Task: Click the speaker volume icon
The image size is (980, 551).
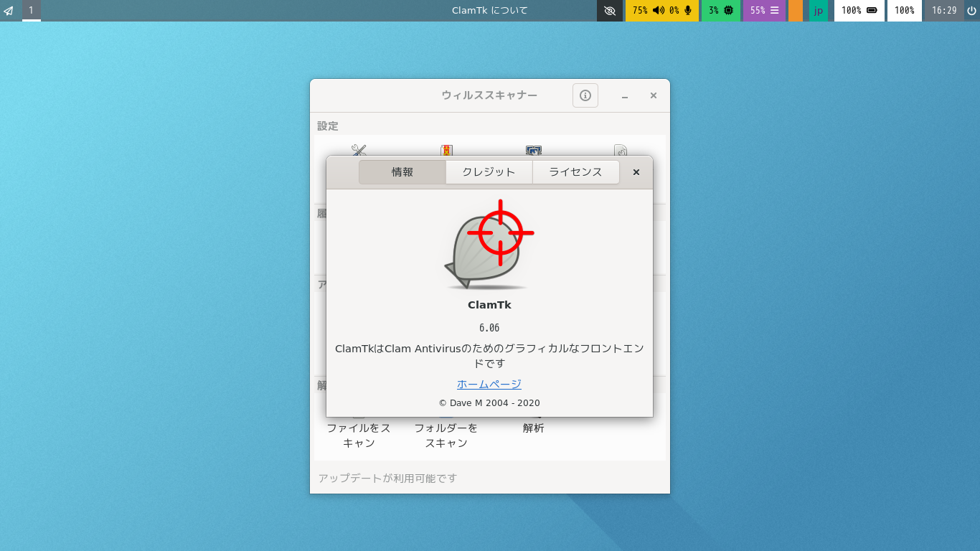Action: [x=658, y=11]
